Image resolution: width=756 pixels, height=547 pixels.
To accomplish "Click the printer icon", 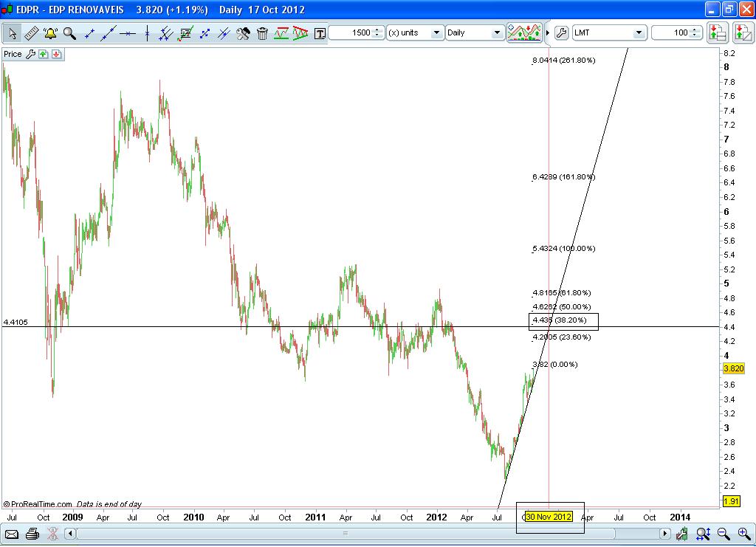I will (x=32, y=534).
